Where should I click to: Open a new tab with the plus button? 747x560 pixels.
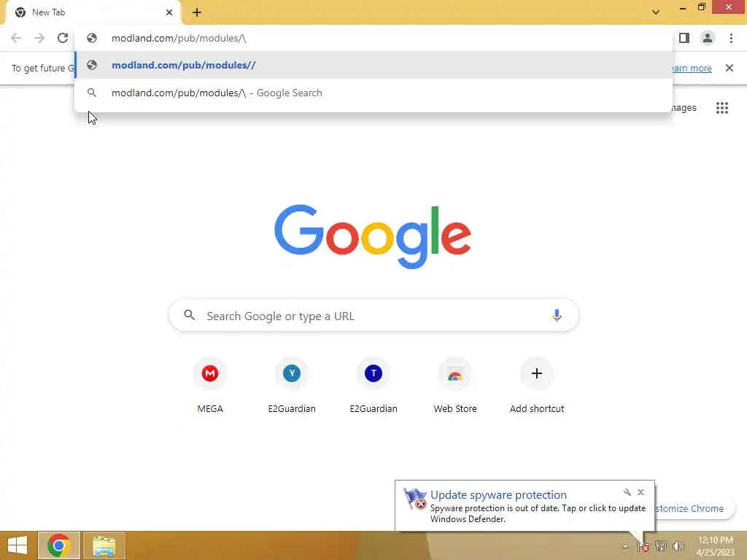point(197,13)
